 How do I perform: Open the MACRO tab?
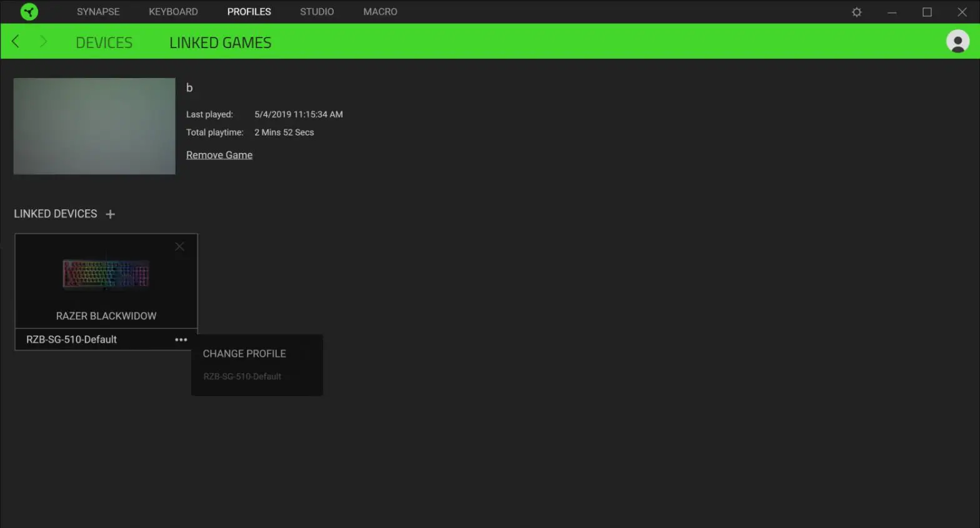pos(380,12)
